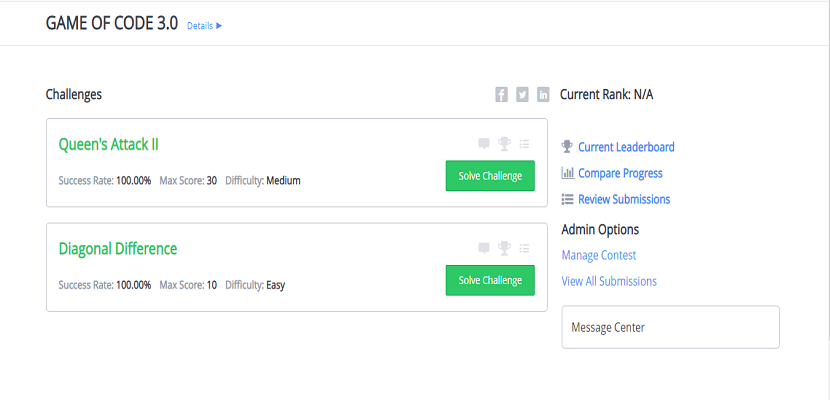
Task: Open Queen's Attack II submissions list icon
Action: (x=524, y=144)
